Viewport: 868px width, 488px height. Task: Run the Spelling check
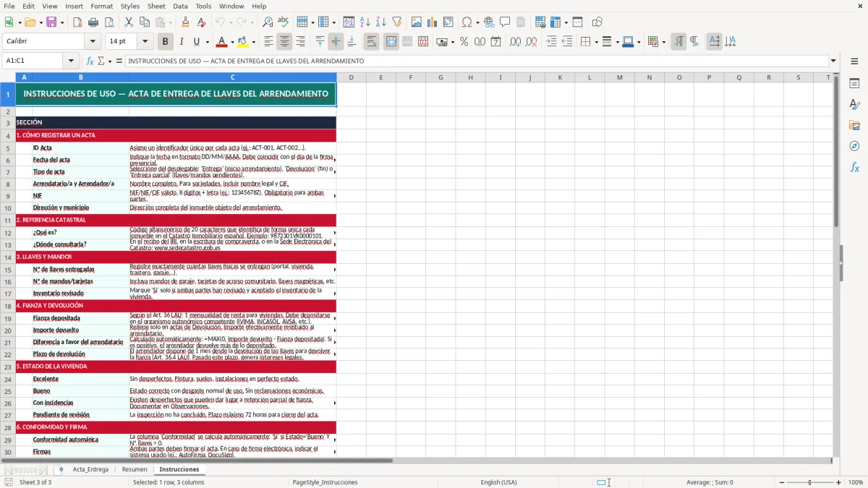[x=283, y=22]
